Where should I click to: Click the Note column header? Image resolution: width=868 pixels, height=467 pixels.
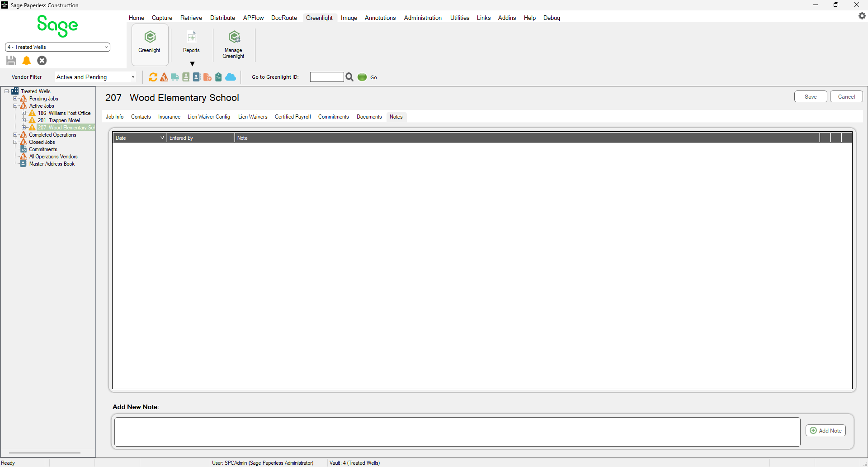click(527, 138)
